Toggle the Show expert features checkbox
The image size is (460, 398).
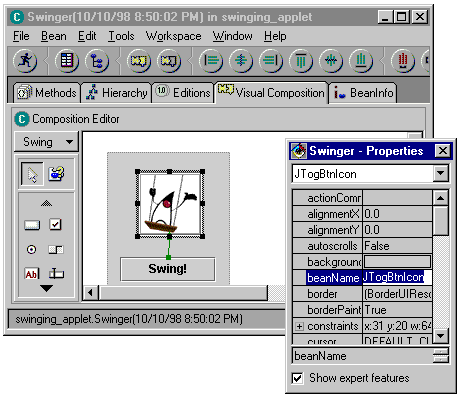[x=297, y=378]
